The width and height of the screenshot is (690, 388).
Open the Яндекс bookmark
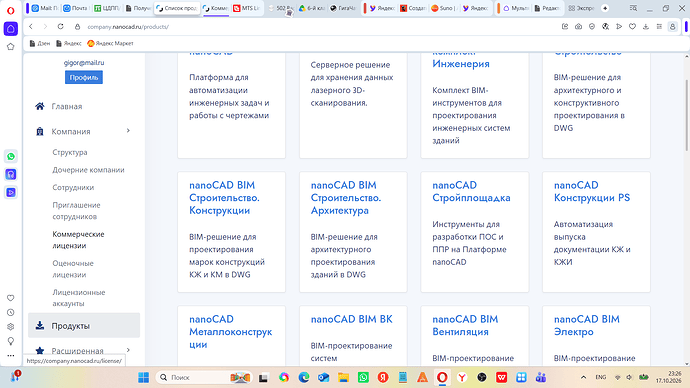click(69, 43)
